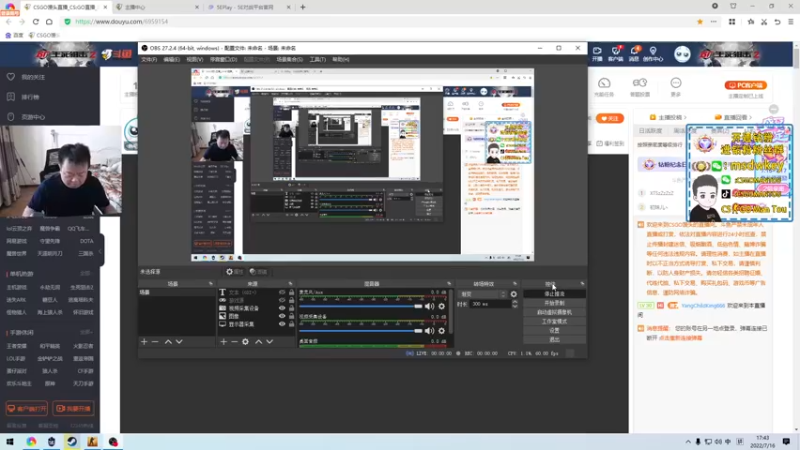
Task: Click the 滤镜 filters button above the docks
Action: [259, 272]
